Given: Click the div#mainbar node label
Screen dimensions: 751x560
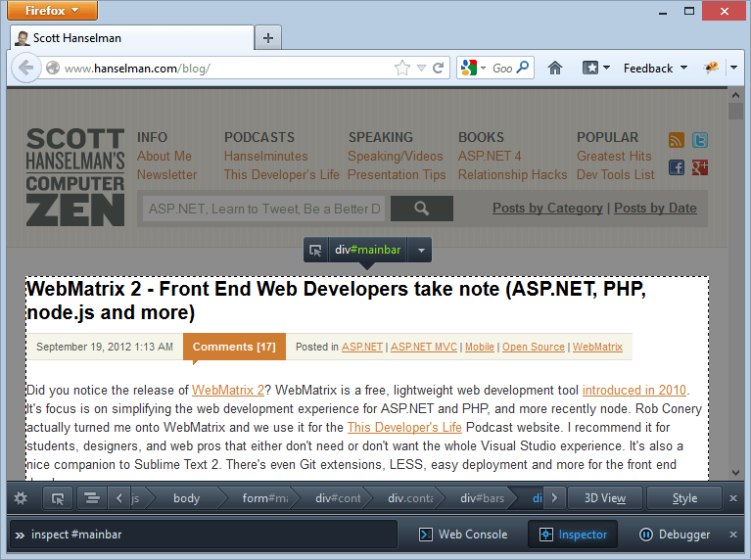Looking at the screenshot, I should pyautogui.click(x=367, y=250).
